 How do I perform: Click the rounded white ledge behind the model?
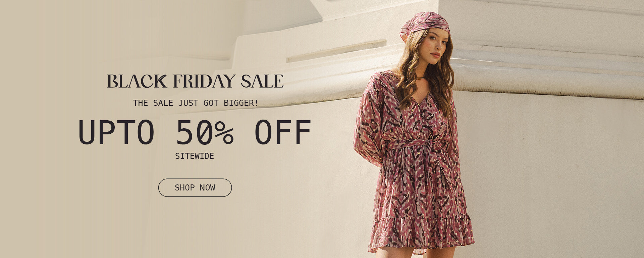click(x=547, y=79)
